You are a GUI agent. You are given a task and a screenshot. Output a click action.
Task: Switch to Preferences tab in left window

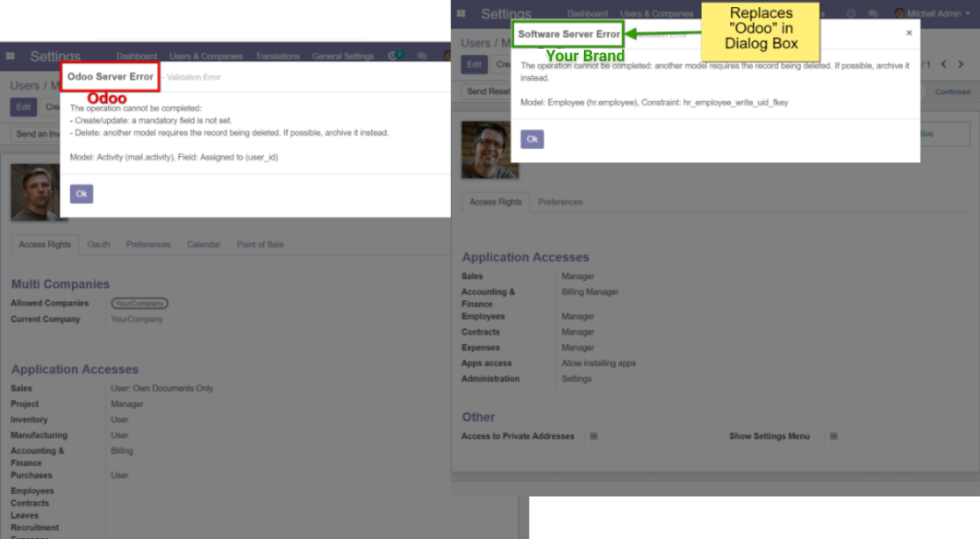148,245
